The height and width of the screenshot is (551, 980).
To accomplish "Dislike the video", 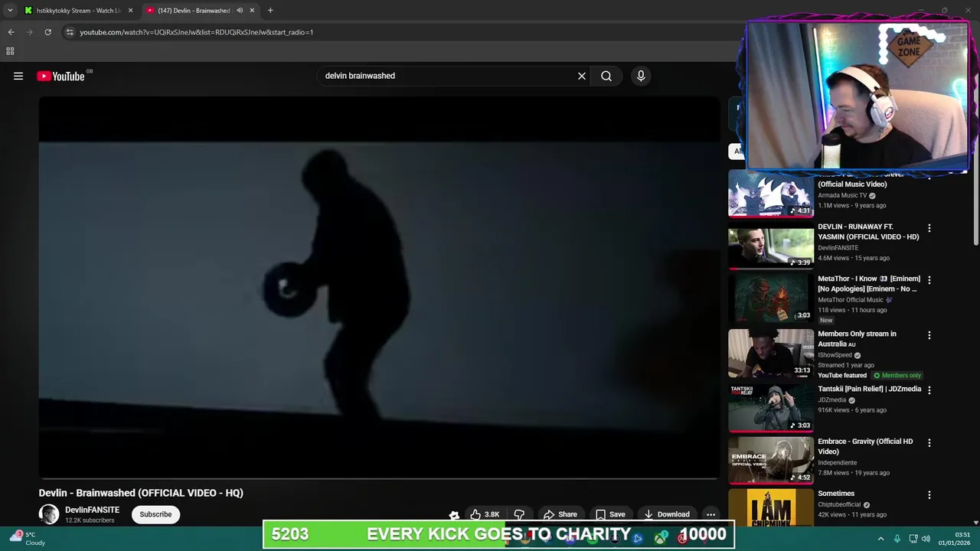I will click(519, 514).
